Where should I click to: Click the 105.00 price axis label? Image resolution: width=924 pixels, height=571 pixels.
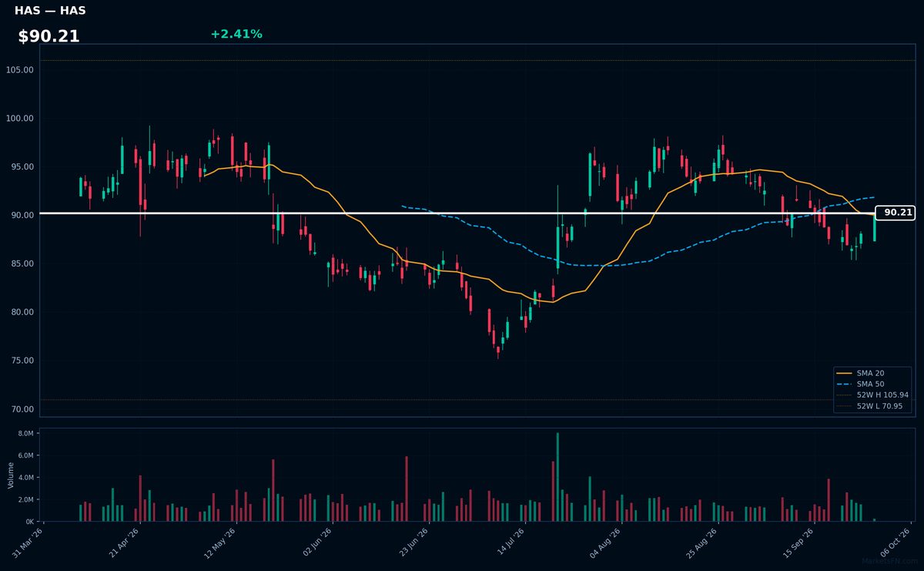19,70
